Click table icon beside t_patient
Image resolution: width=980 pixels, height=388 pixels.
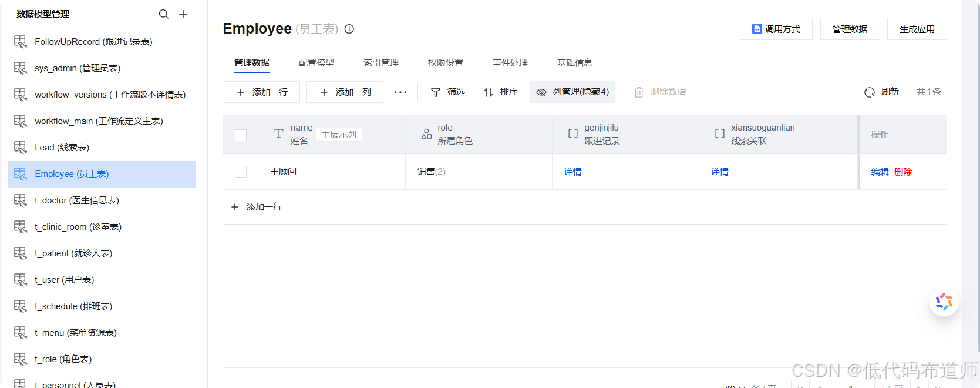[x=21, y=253]
